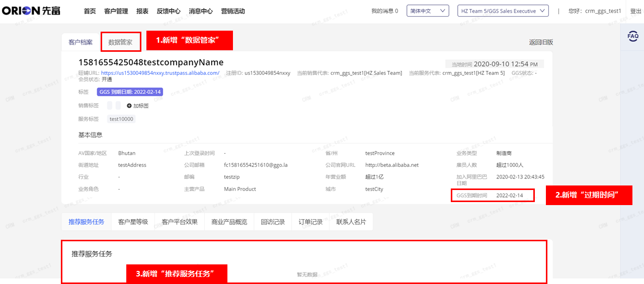Click the join date 2020-02-13 20:43:45
The height and width of the screenshot is (284, 644).
[520, 177]
